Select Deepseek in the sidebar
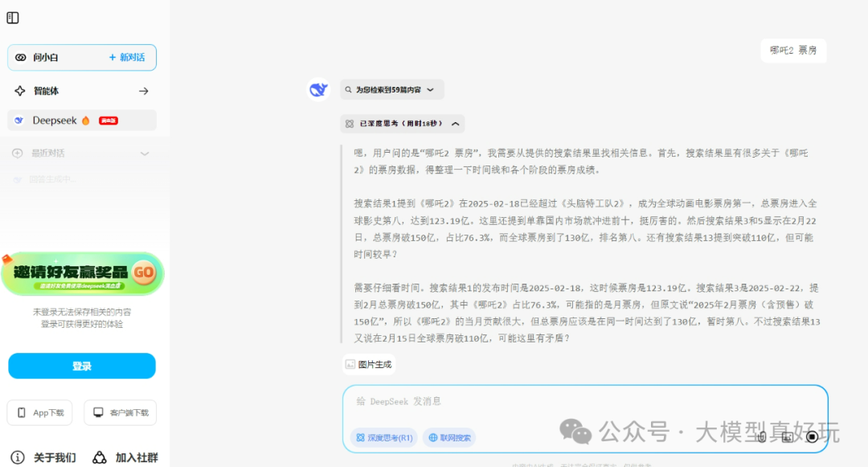868x467 pixels. tap(82, 121)
